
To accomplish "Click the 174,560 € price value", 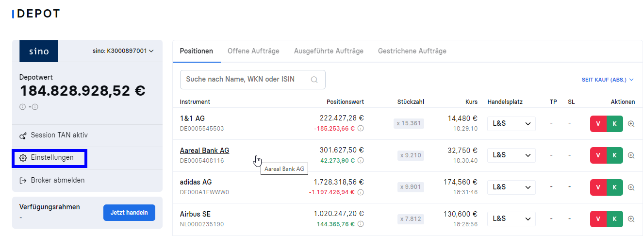I will (x=461, y=182).
